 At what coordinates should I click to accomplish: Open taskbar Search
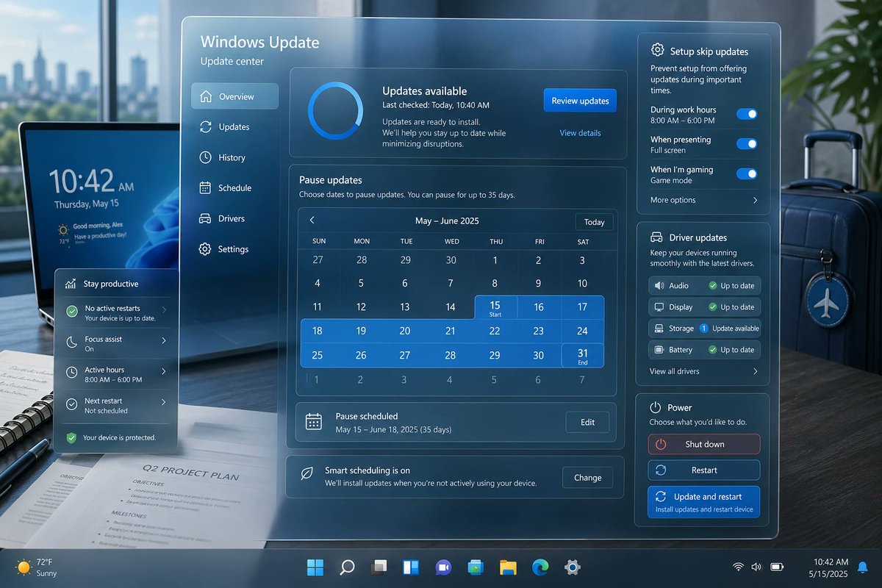pos(347,567)
